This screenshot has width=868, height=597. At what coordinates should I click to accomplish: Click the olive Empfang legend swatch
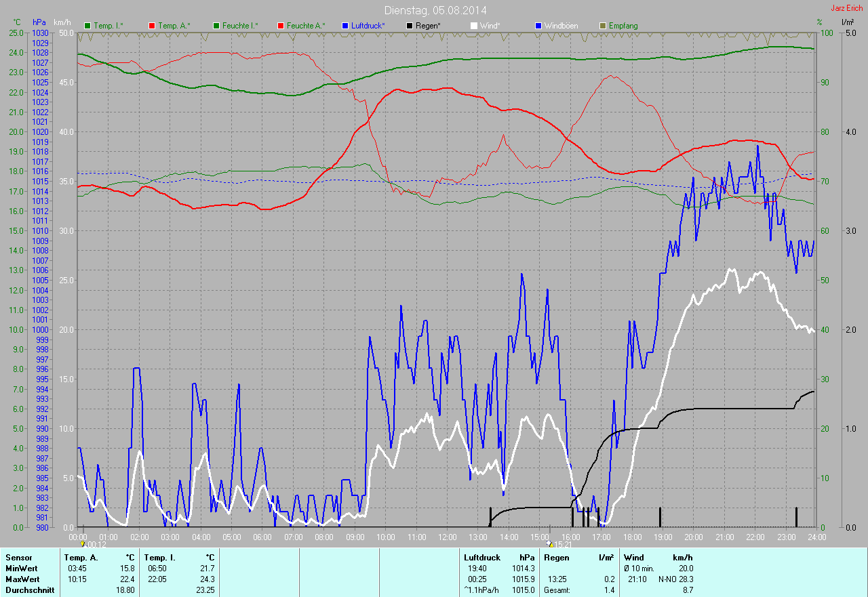click(604, 26)
